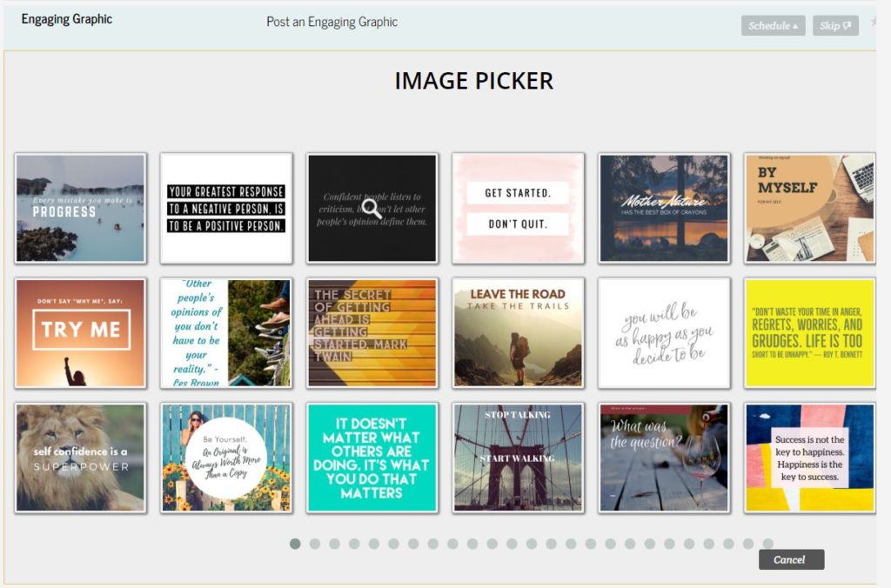This screenshot has width=891, height=588.
Task: Select the lion 'self confidence' image
Action: point(80,458)
